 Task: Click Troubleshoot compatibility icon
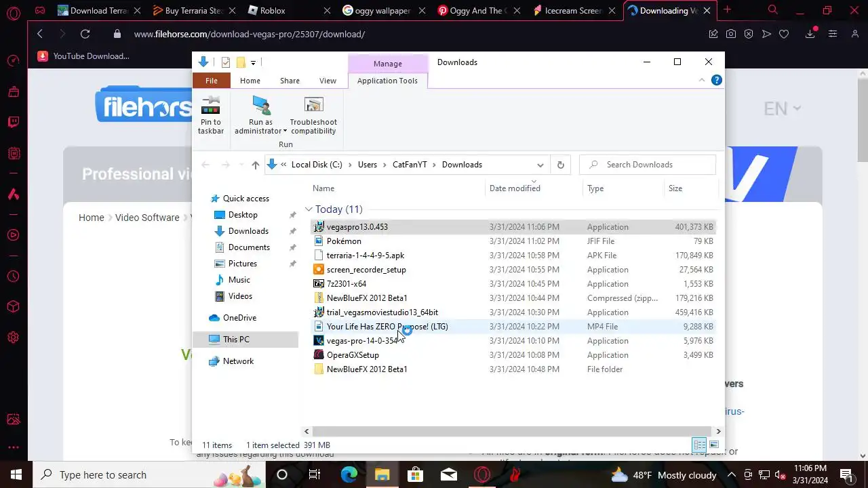[x=313, y=105]
